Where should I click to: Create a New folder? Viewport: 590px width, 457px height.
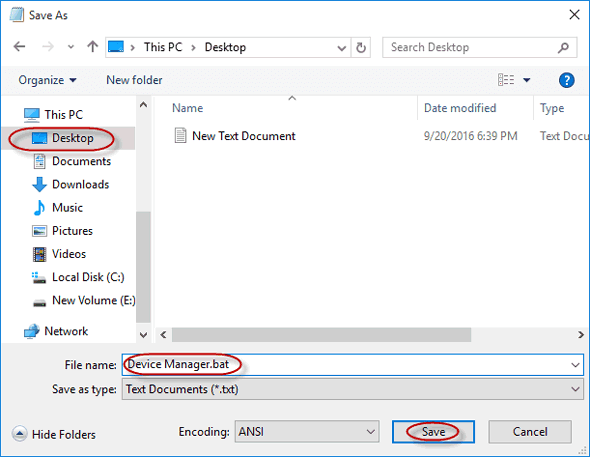click(x=134, y=80)
